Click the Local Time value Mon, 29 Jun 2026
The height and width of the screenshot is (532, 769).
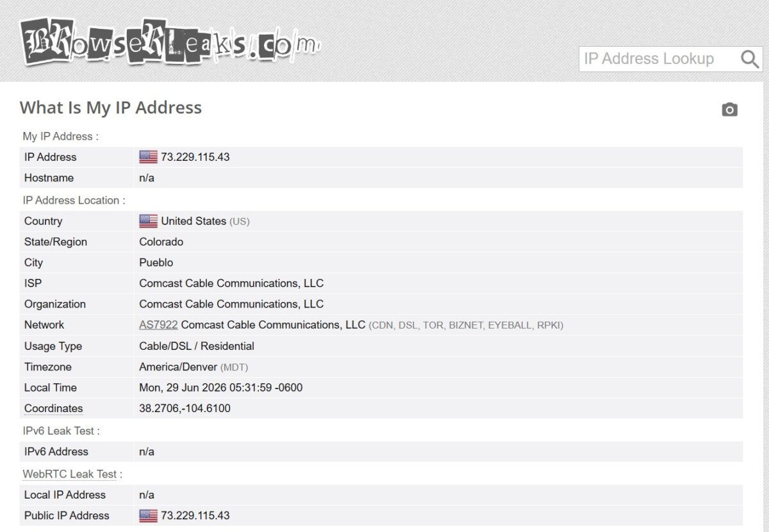pyautogui.click(x=221, y=388)
